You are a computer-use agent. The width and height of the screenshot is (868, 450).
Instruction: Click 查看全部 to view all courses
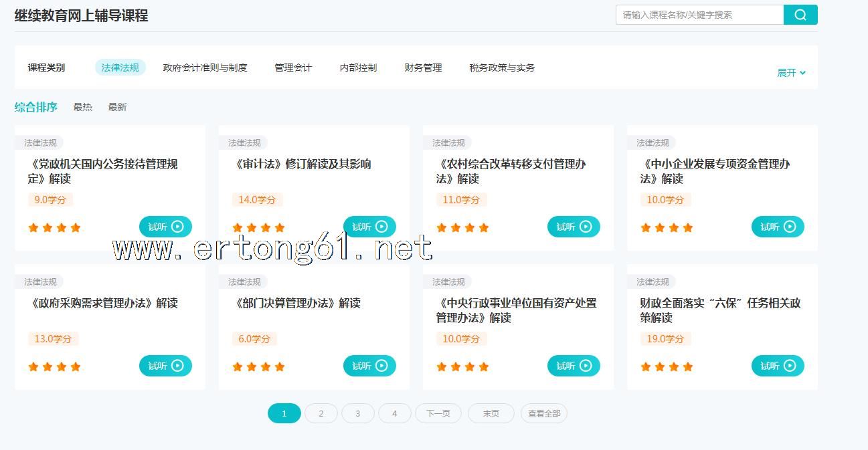(543, 413)
